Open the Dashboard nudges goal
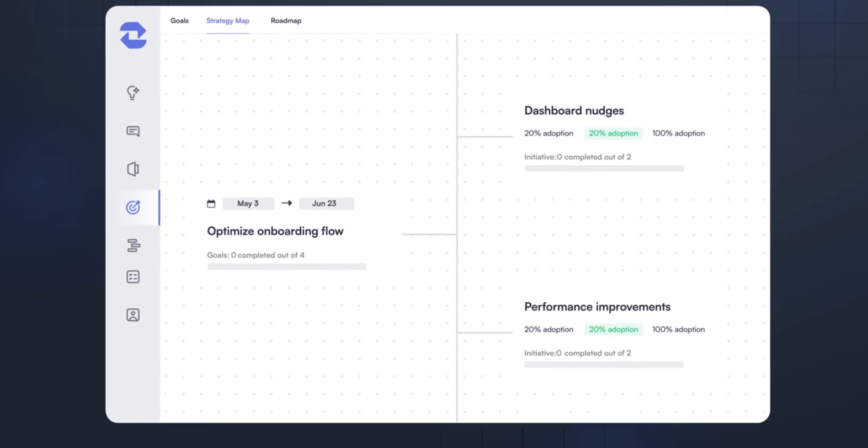This screenshot has width=868, height=448. coord(574,111)
